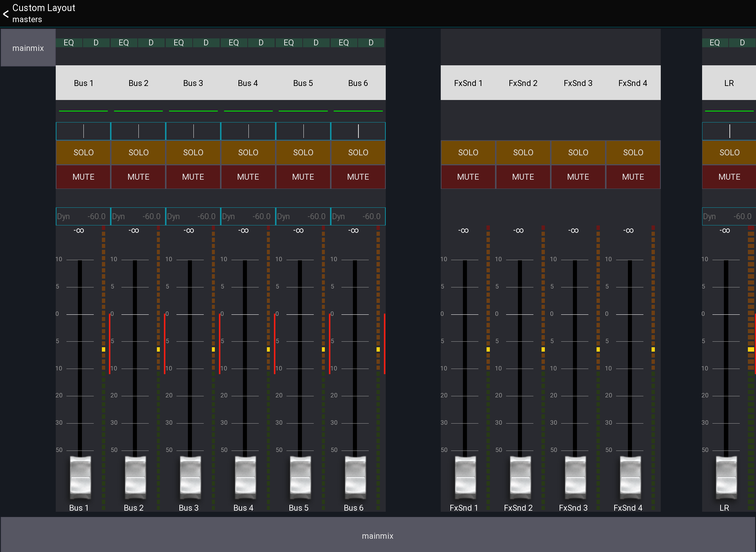
Task: Open the dynamics (D) processor for Bus 1
Action: pos(96,42)
